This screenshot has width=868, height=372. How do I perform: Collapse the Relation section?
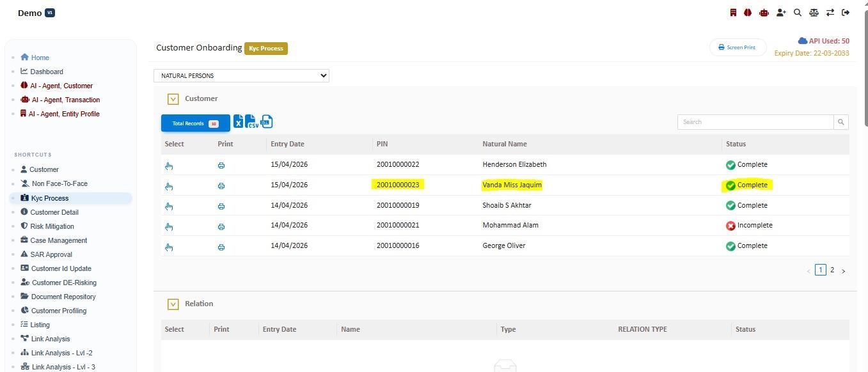coord(173,304)
